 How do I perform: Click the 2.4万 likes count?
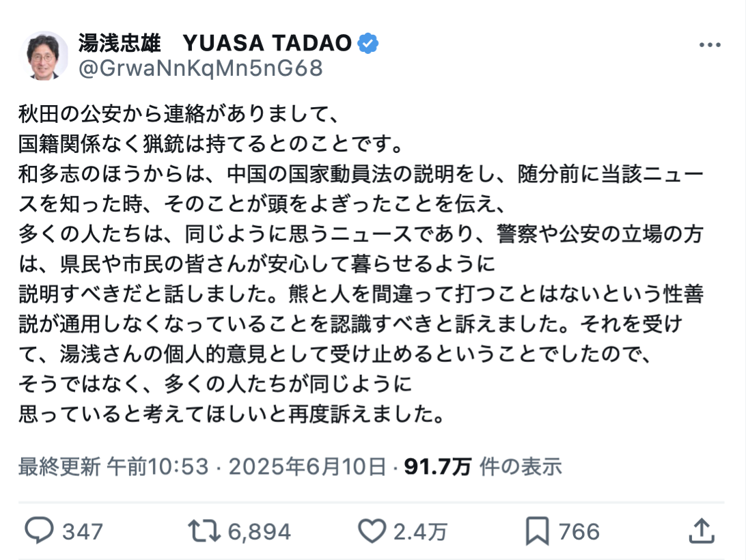[420, 532]
